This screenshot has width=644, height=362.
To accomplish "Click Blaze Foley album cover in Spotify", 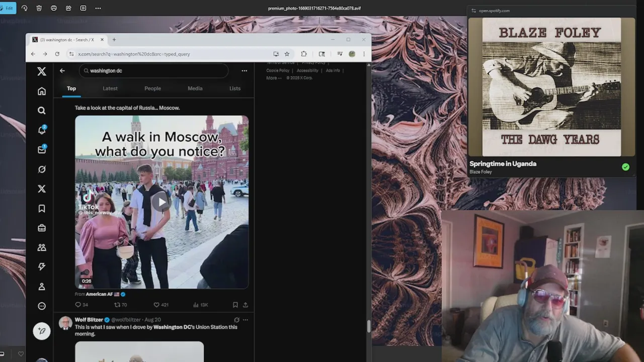I will coord(551,87).
